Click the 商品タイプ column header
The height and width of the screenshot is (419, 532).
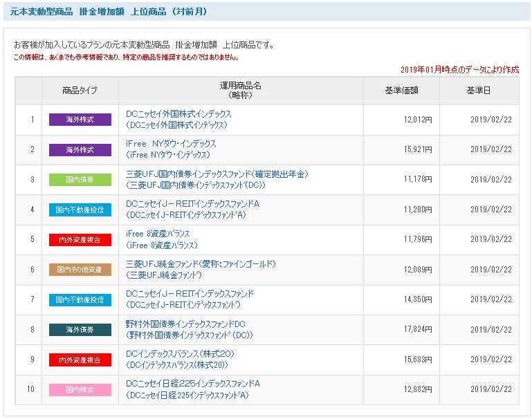tap(80, 91)
